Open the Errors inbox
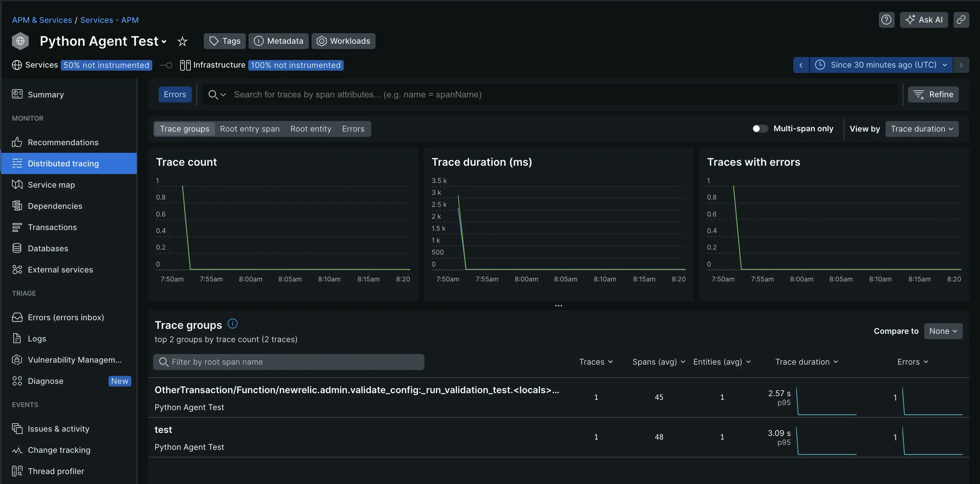Image resolution: width=980 pixels, height=484 pixels. point(66,317)
